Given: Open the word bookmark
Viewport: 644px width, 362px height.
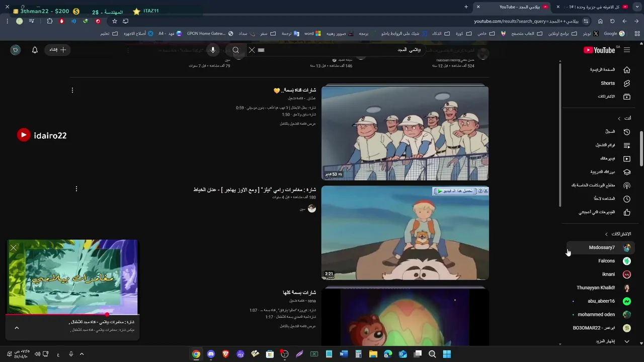Looking at the screenshot, I should [312, 34].
